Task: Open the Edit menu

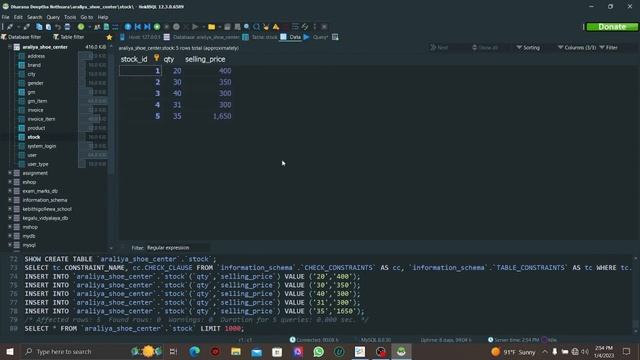Action: coord(18,17)
